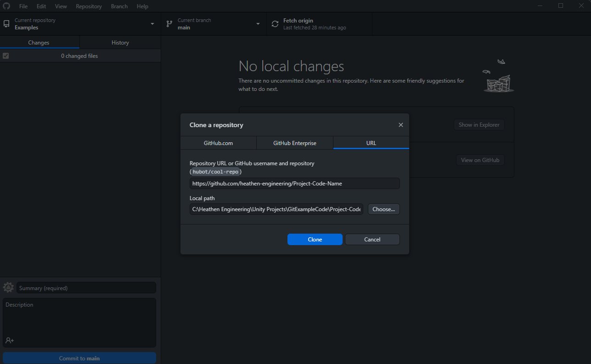Select the URL tab in clone dialog

(x=371, y=143)
